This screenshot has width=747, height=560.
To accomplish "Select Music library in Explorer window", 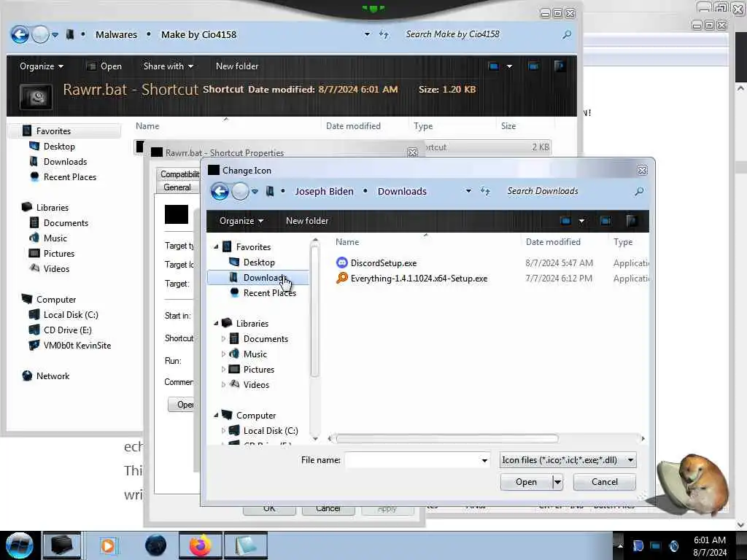I will click(x=55, y=238).
